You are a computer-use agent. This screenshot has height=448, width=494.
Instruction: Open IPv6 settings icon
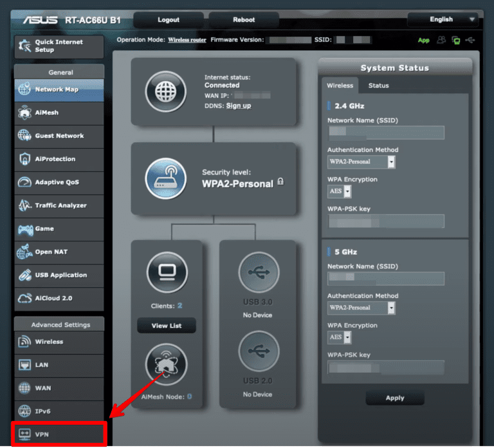[x=24, y=411]
